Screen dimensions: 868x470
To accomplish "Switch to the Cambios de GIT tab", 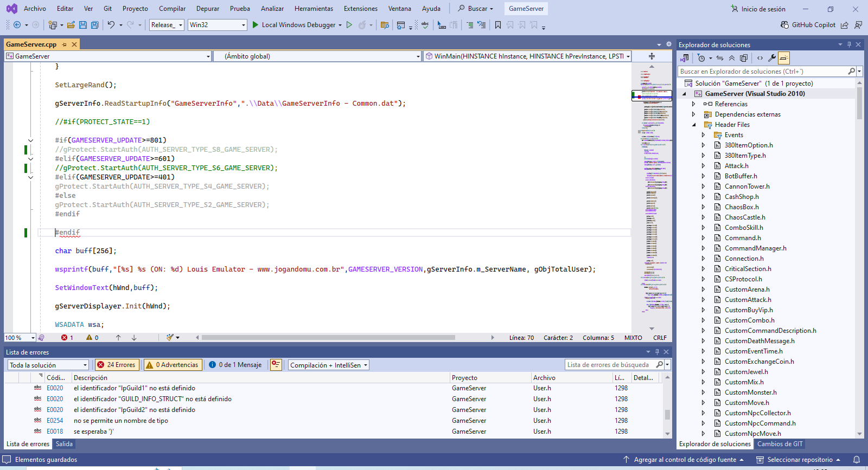I will click(780, 444).
